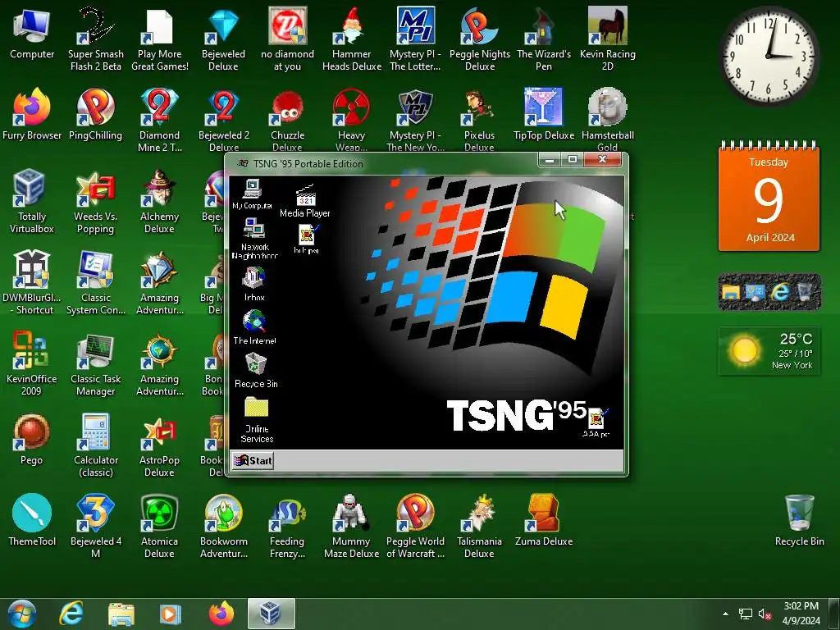
Task: Launch Super Smash Flash 2 Beta shortcut
Action: 95,39
